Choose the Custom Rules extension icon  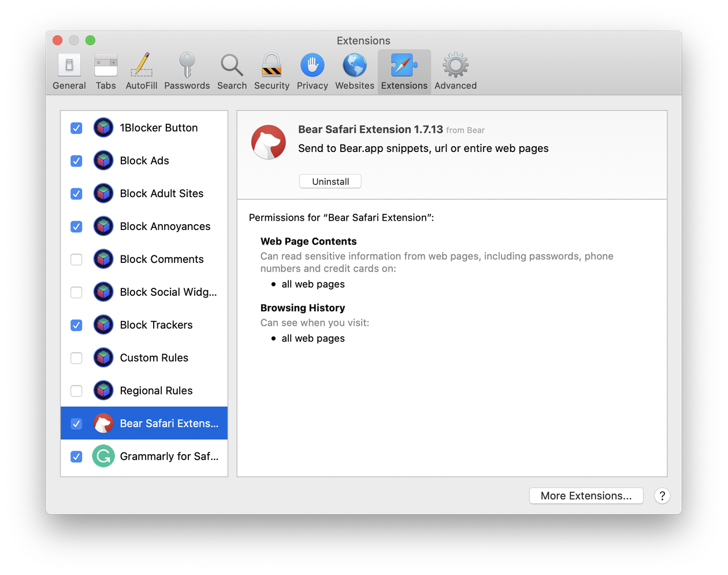point(103,358)
